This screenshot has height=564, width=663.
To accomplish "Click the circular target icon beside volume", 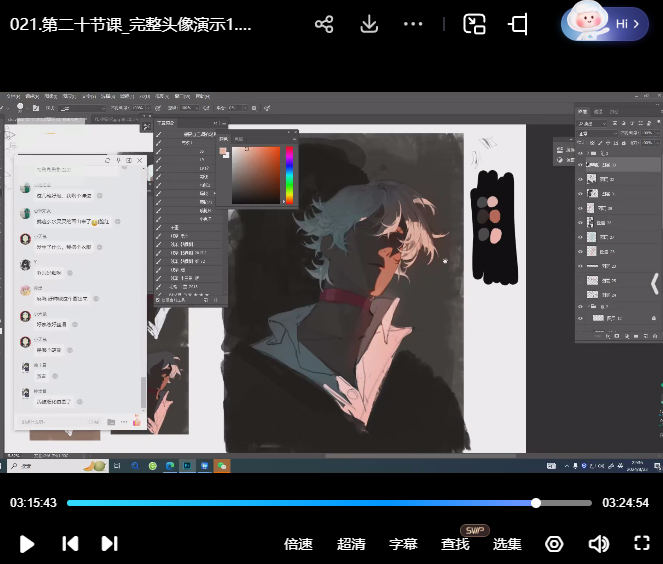I will tap(554, 544).
